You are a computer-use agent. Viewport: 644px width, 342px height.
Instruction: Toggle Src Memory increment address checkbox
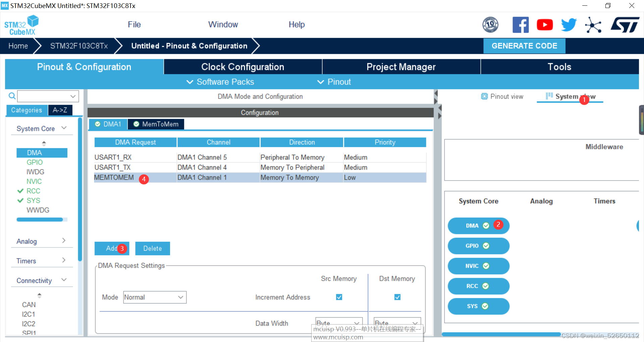[x=339, y=297]
